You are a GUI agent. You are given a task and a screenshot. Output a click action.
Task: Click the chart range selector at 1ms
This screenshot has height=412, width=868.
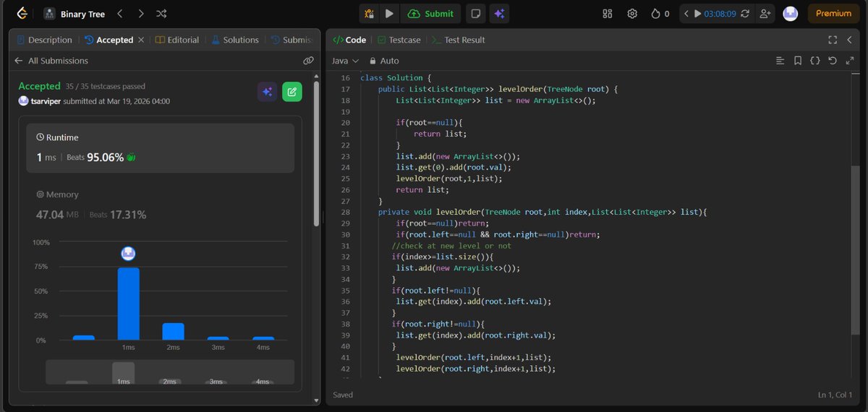coord(124,373)
